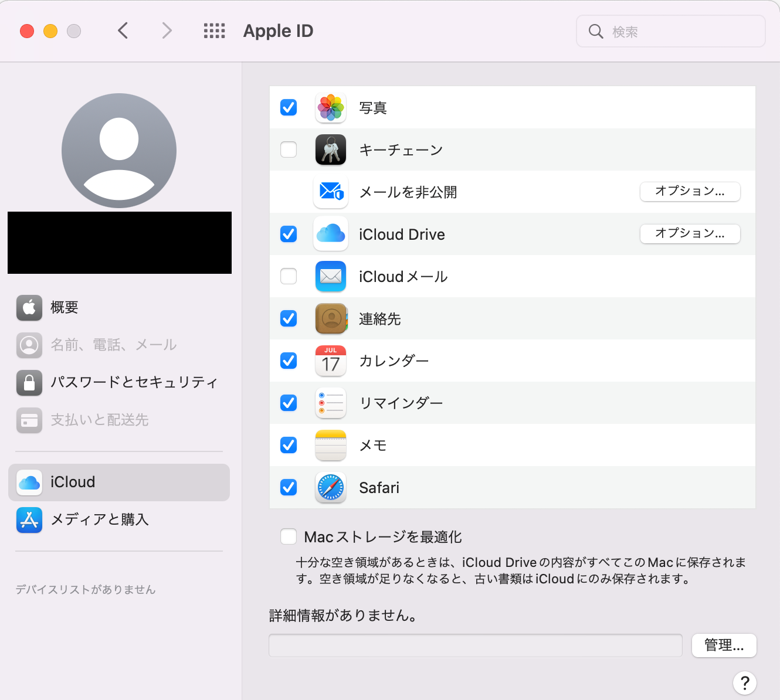780x700 pixels.
Task: Click the iCloud メール label text
Action: coord(403,277)
